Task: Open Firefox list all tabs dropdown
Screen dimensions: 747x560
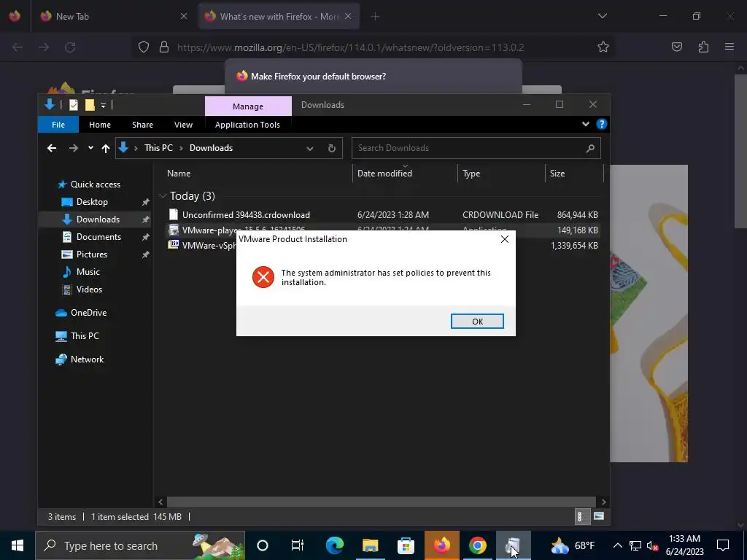Action: click(x=602, y=16)
